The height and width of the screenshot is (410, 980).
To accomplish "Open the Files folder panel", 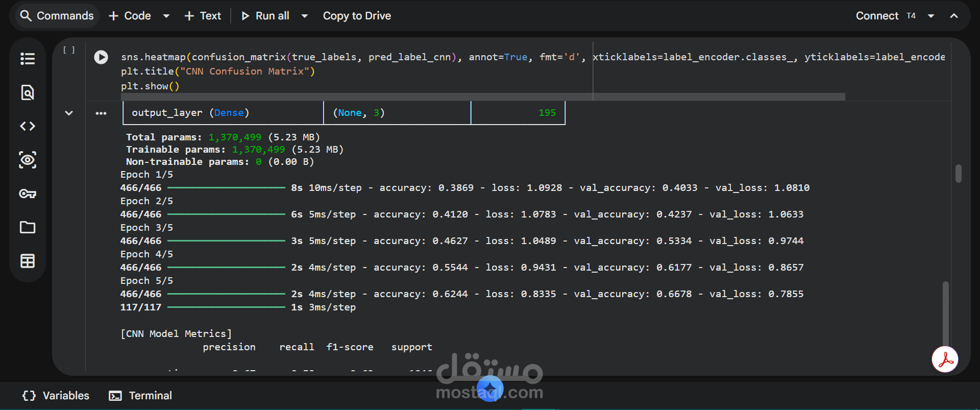I will (x=28, y=227).
